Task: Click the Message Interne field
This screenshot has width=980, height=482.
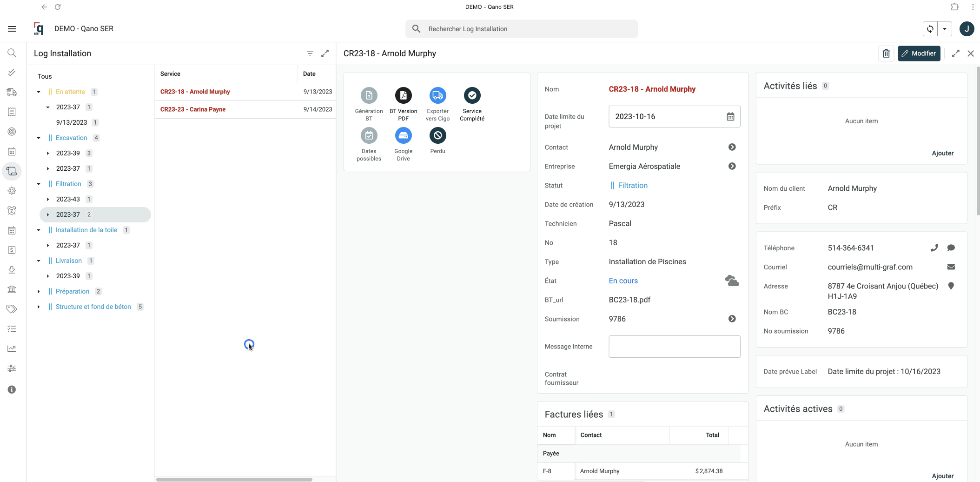Action: (674, 347)
